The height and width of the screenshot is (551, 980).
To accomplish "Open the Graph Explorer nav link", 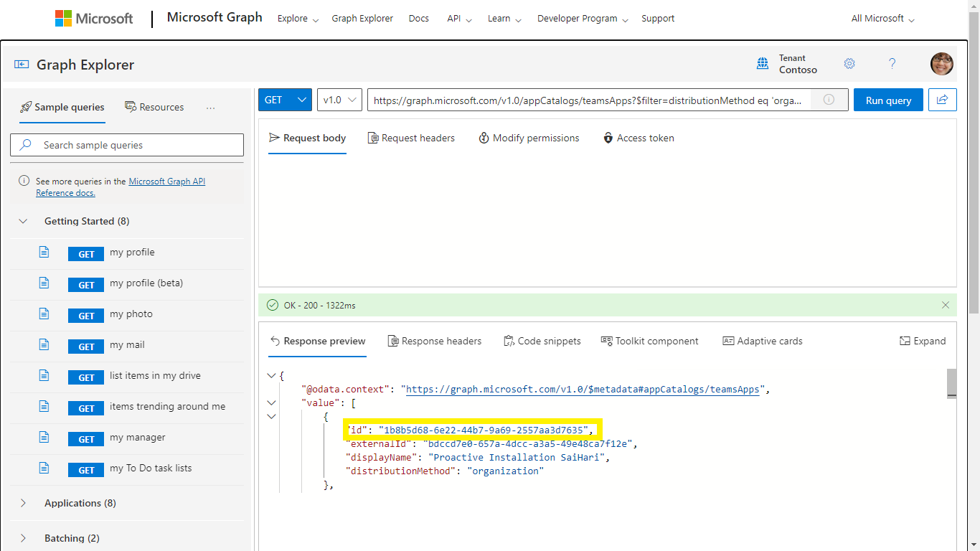I will pos(362,19).
